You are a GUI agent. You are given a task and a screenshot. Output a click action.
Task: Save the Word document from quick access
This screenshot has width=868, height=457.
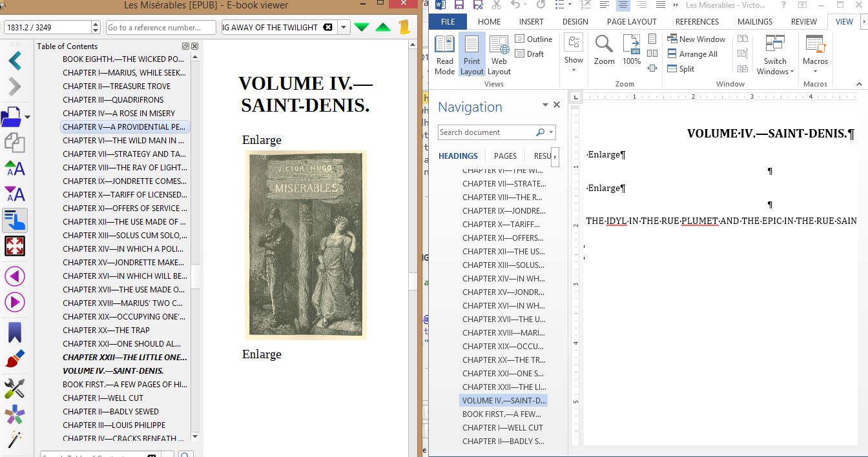(x=459, y=5)
